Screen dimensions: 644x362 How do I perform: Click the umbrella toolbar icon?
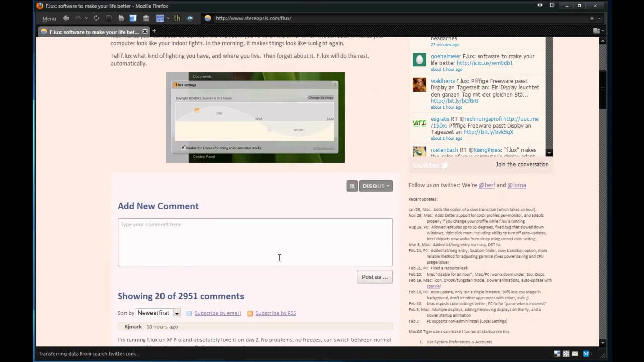point(190,18)
